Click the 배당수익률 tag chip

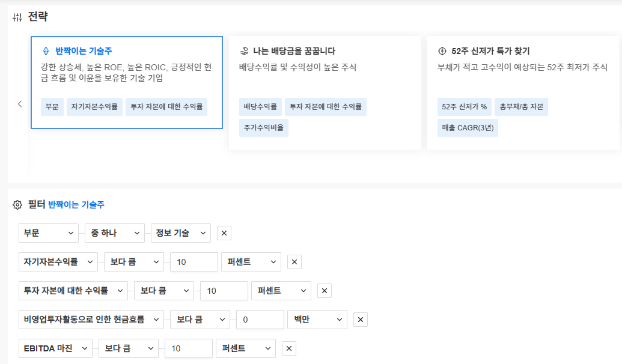260,107
